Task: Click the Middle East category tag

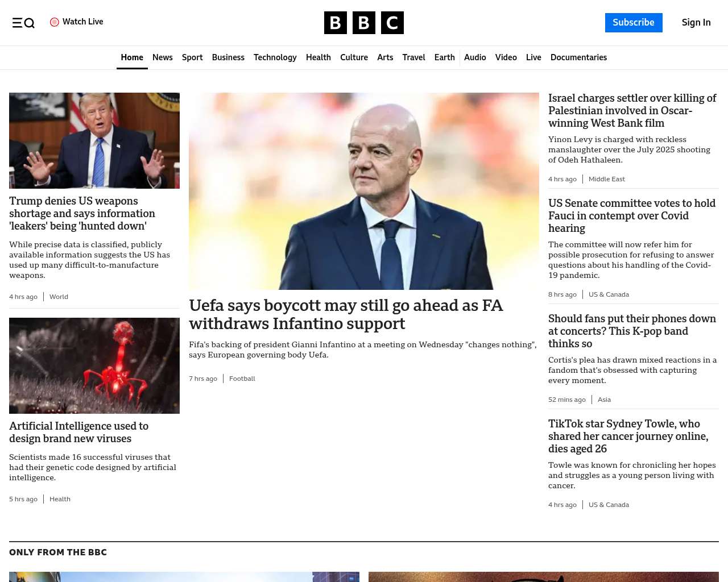Action: (607, 179)
